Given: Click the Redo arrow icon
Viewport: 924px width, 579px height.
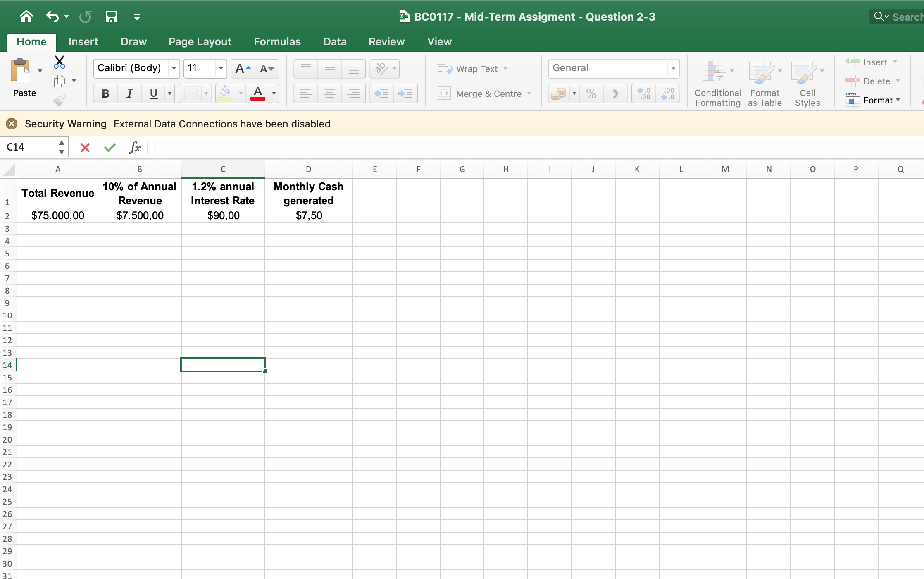Looking at the screenshot, I should tap(86, 17).
